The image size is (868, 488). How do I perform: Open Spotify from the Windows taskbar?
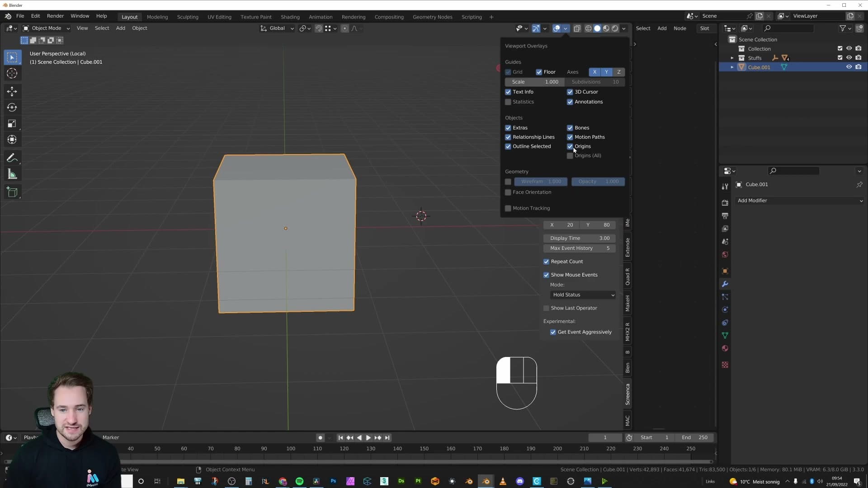pyautogui.click(x=299, y=481)
